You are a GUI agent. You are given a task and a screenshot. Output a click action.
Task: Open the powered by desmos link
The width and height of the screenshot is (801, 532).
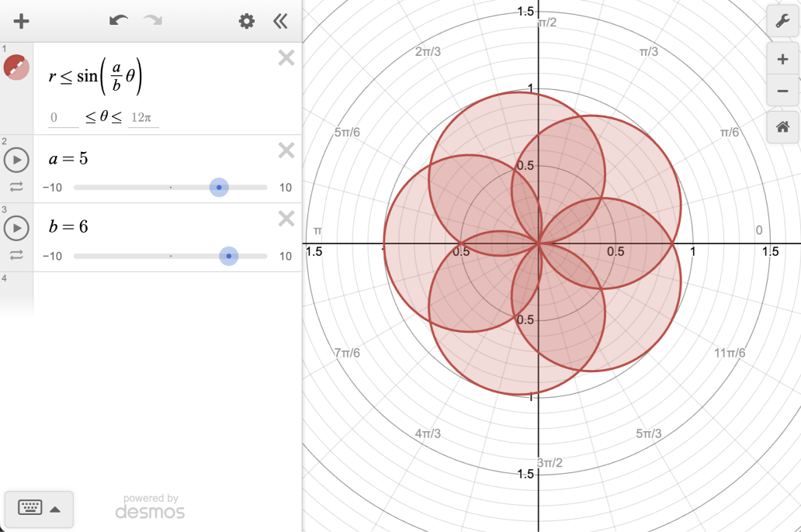click(x=151, y=506)
